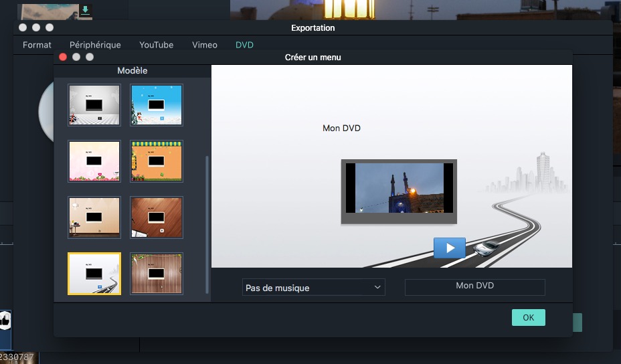Select the orange storefront menu template

157,161
